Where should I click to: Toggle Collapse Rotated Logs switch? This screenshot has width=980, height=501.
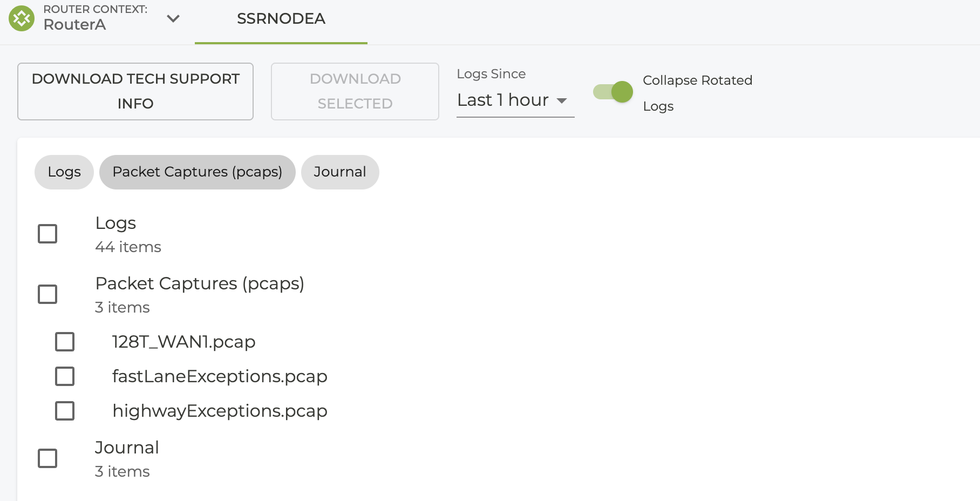(613, 92)
